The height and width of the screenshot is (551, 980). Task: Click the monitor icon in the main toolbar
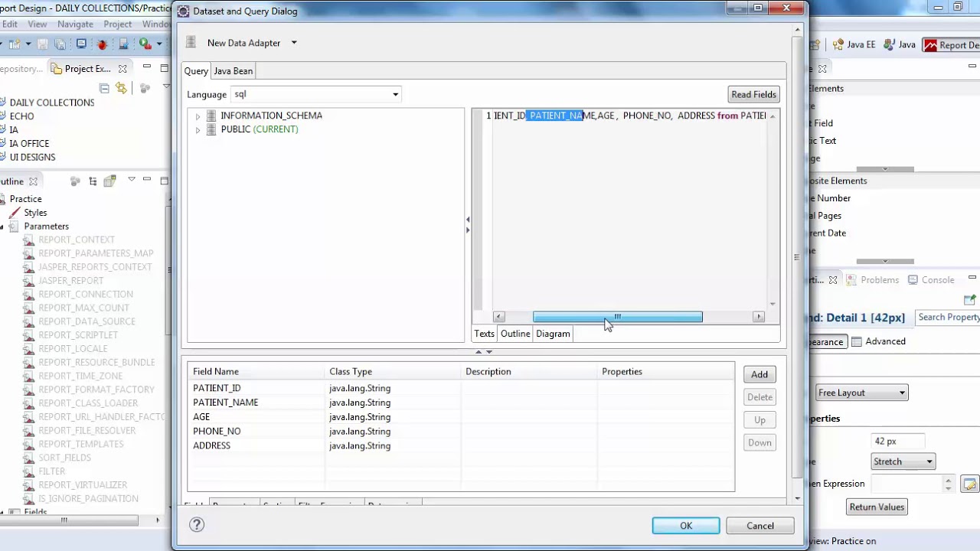[81, 44]
